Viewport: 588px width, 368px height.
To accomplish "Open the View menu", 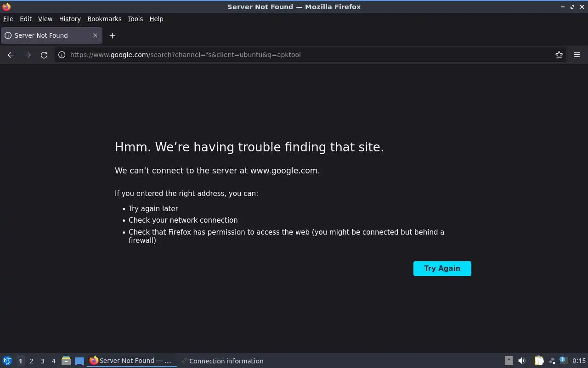I will (45, 19).
